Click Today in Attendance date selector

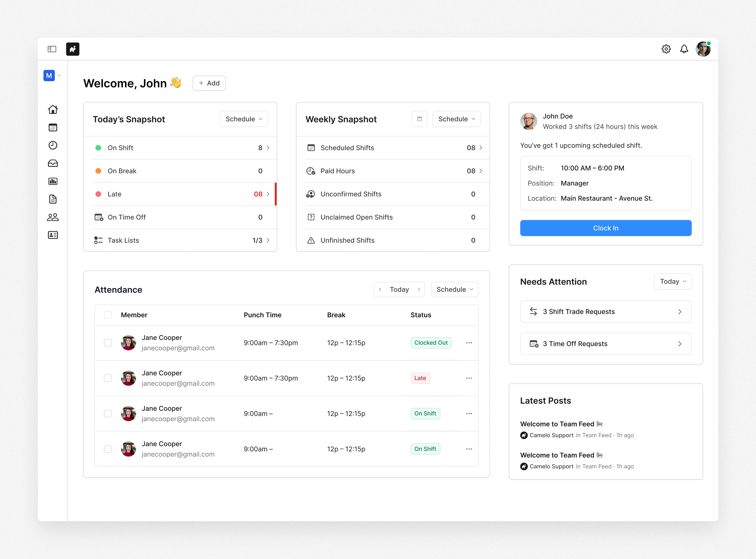pyautogui.click(x=399, y=290)
